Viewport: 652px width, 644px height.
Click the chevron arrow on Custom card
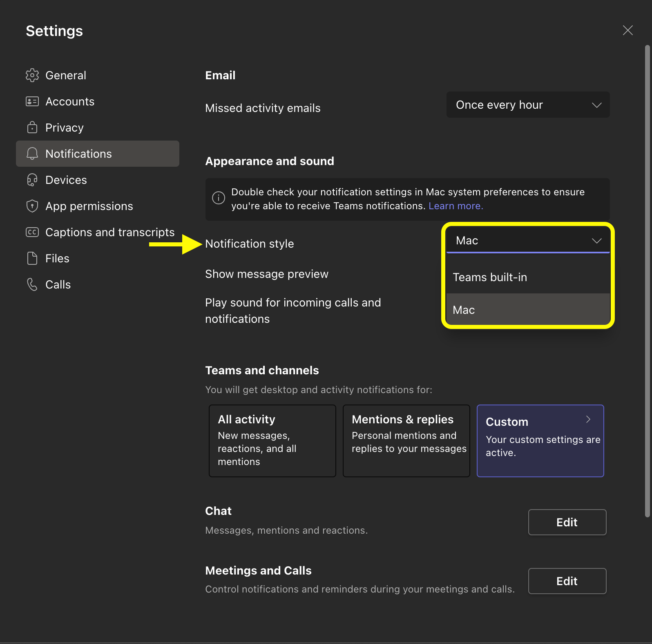pyautogui.click(x=588, y=419)
